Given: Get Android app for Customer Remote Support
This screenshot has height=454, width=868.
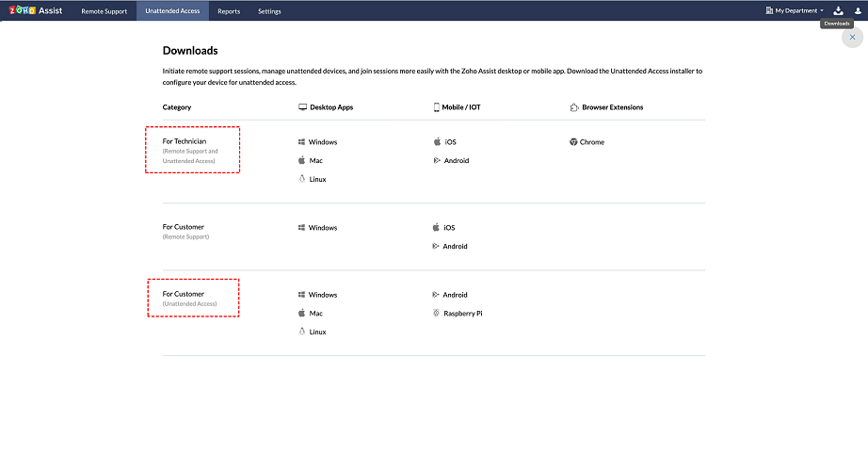Looking at the screenshot, I should click(x=450, y=247).
